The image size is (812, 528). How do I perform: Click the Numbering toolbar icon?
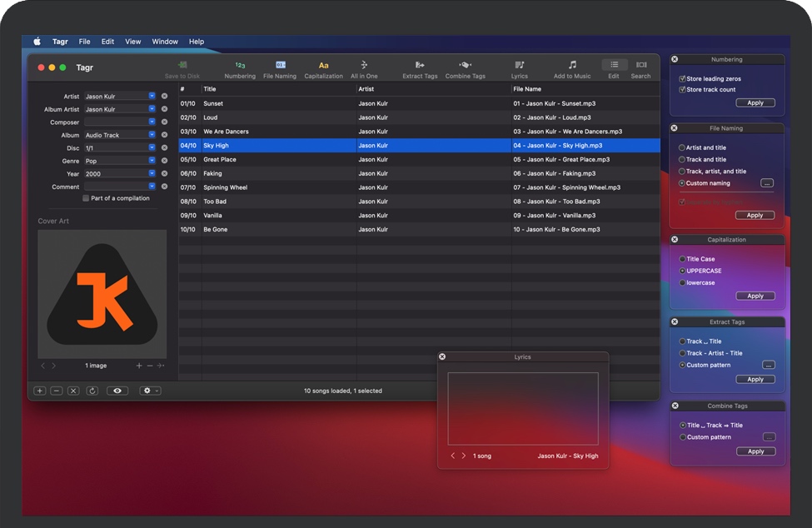pyautogui.click(x=240, y=65)
